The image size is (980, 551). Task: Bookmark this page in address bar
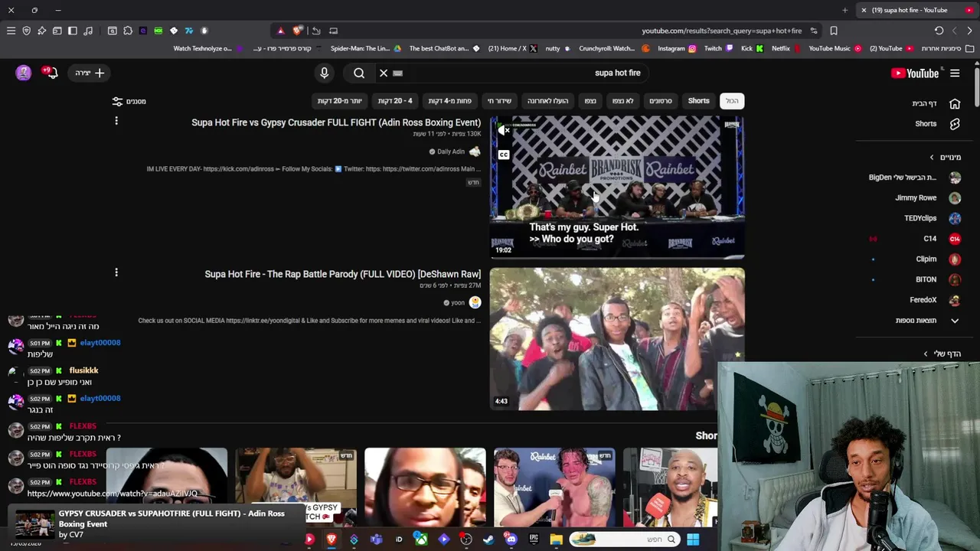[x=834, y=31]
